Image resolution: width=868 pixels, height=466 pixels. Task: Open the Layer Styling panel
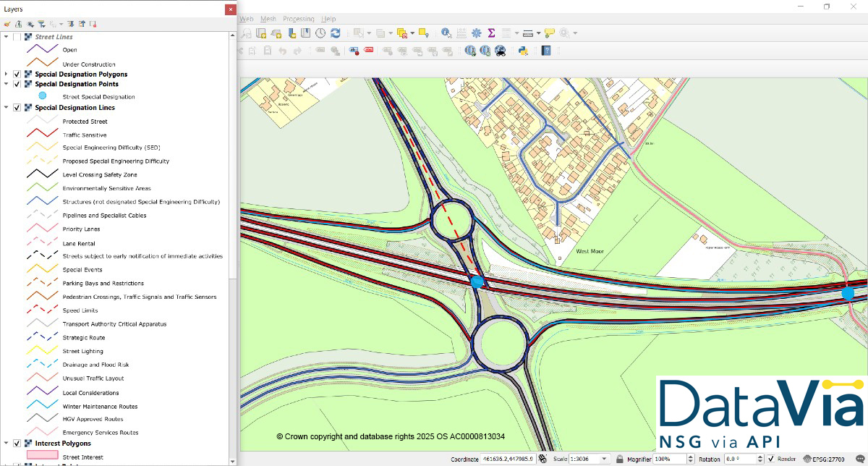point(6,23)
